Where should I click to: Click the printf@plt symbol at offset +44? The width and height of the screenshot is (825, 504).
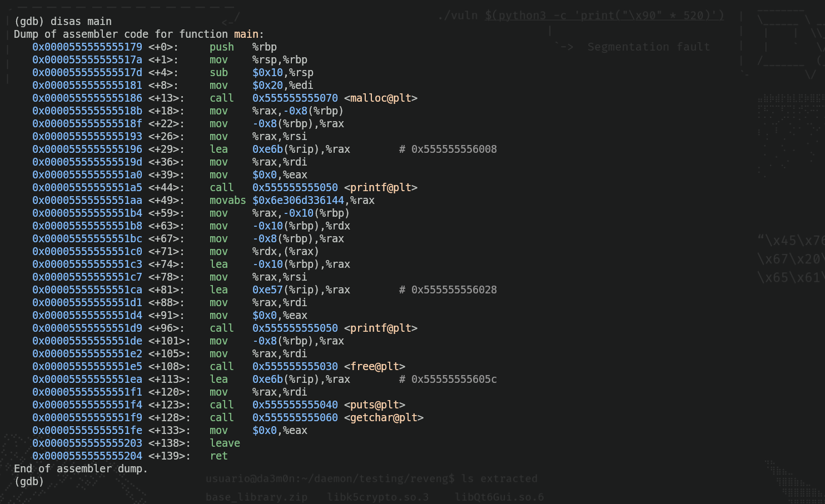tap(380, 187)
